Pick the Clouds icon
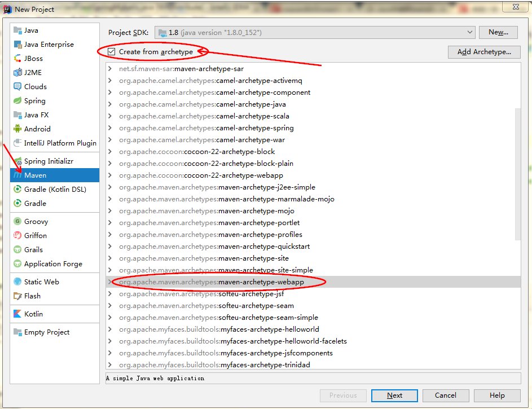The height and width of the screenshot is (409, 532). pos(17,86)
